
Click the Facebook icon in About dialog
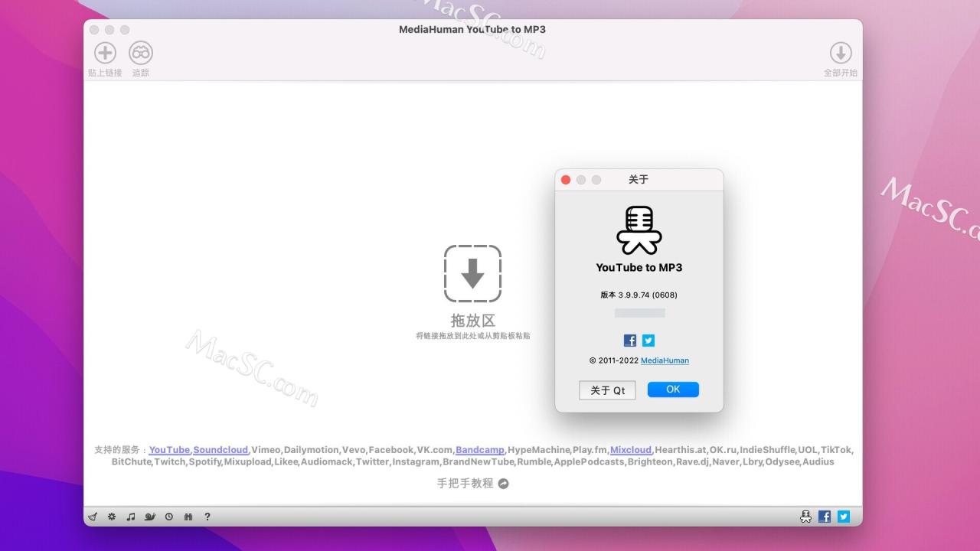pos(630,341)
